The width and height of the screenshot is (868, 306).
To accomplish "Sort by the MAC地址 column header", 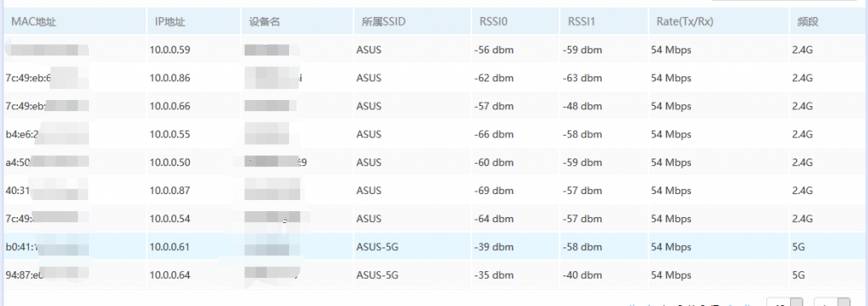I will (34, 22).
